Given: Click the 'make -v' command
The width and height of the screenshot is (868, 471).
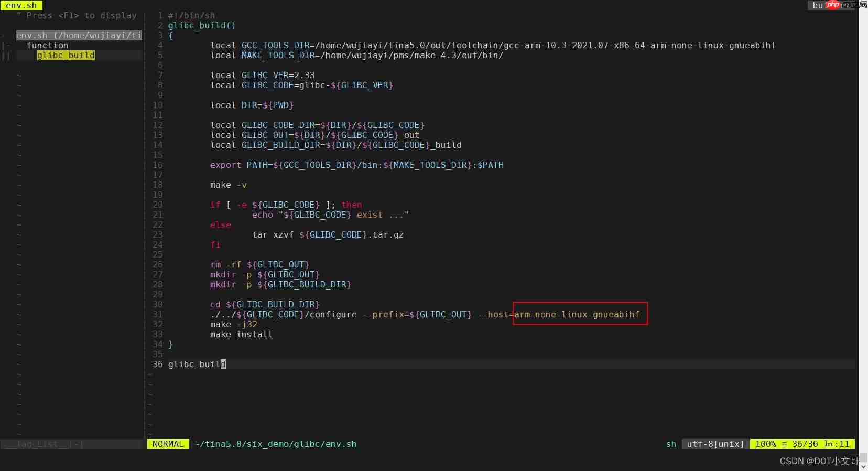Looking at the screenshot, I should (x=228, y=185).
